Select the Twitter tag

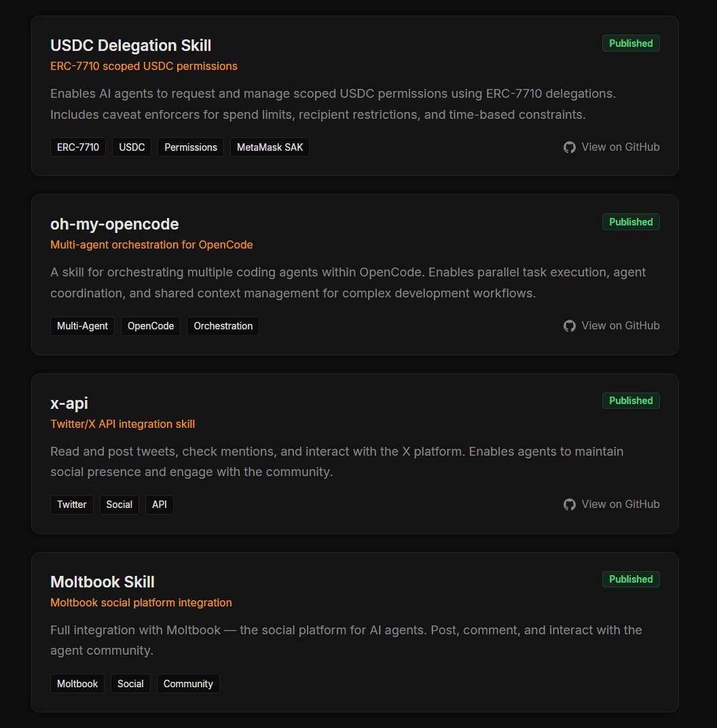click(x=72, y=505)
